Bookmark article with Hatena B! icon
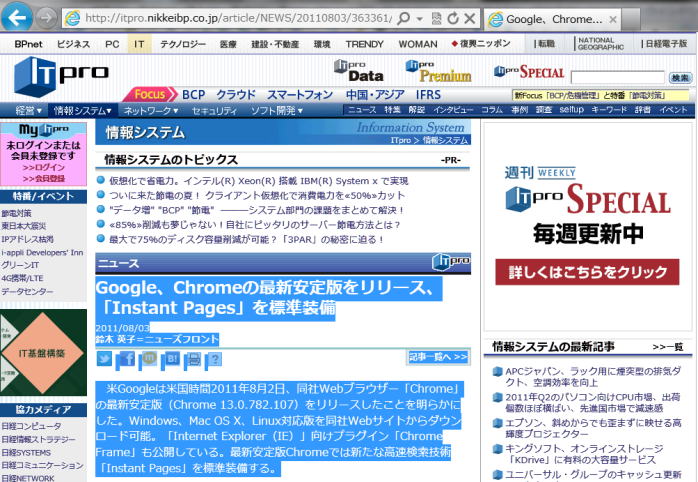 pos(172,358)
